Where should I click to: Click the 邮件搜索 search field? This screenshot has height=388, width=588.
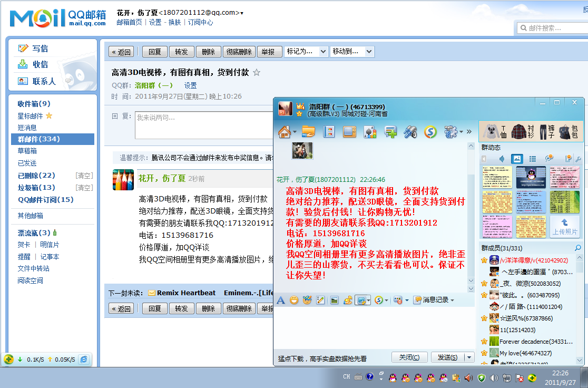point(553,28)
